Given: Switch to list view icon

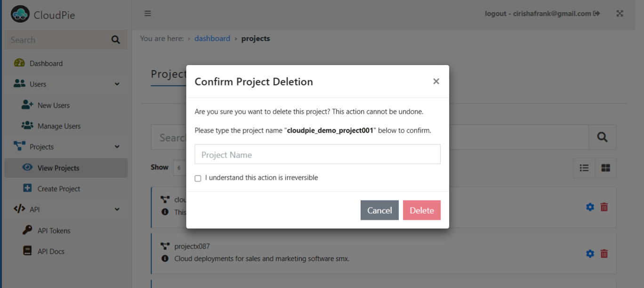Looking at the screenshot, I should 584,168.
